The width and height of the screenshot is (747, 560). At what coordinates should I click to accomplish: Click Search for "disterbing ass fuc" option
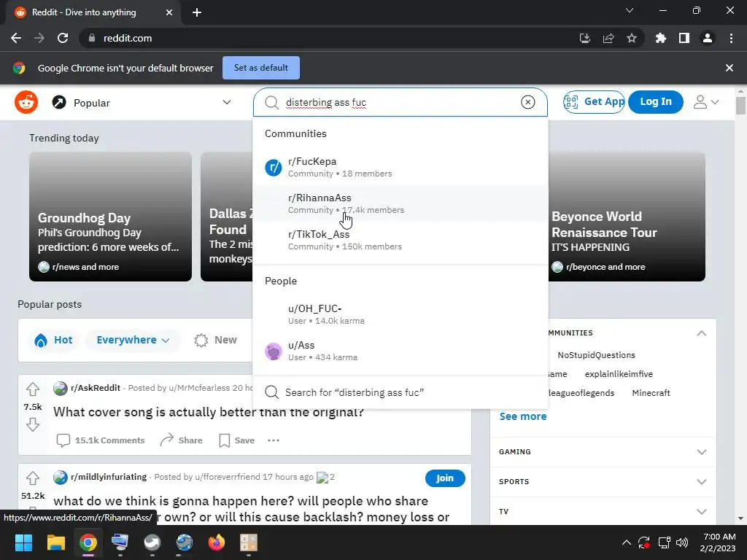tap(400, 392)
